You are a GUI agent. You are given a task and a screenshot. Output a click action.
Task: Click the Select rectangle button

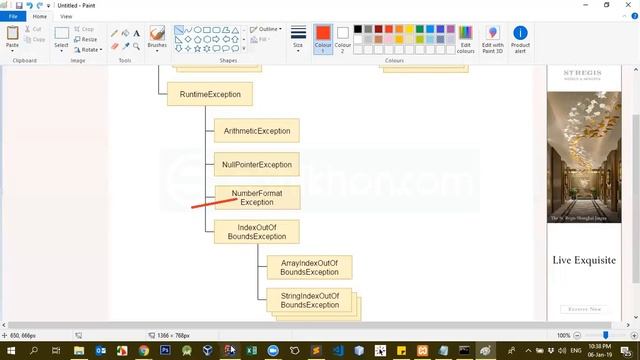click(x=62, y=33)
